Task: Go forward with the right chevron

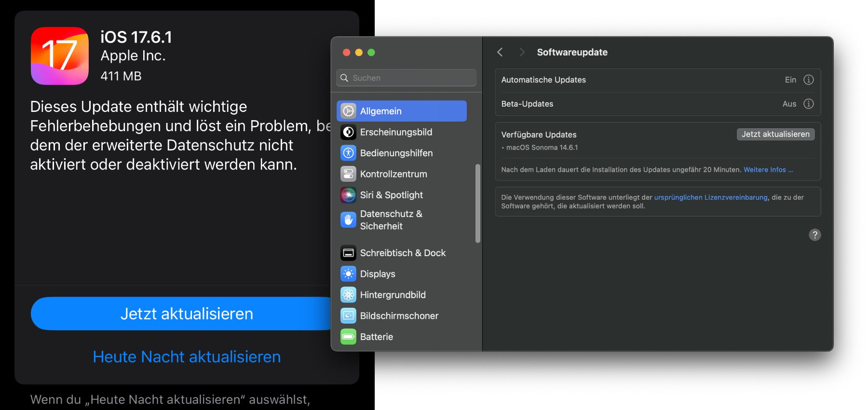Action: 521,52
